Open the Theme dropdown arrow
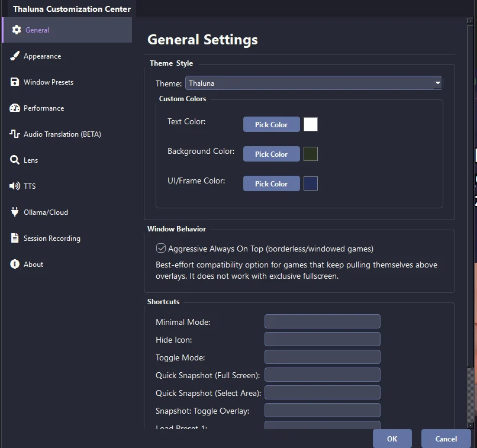 (438, 83)
